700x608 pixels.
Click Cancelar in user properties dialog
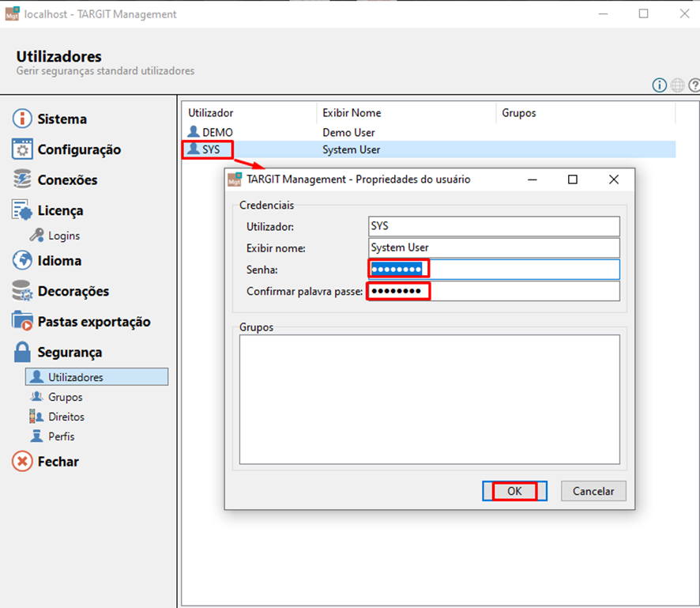(593, 491)
